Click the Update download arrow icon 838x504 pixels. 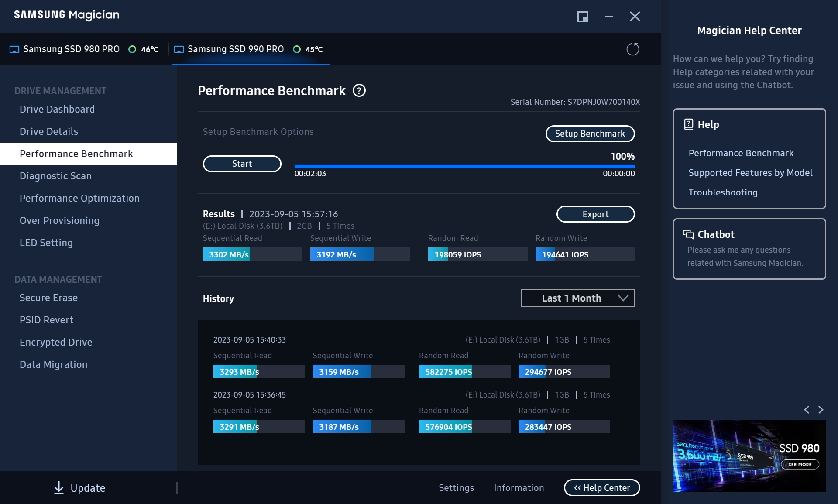pos(59,487)
